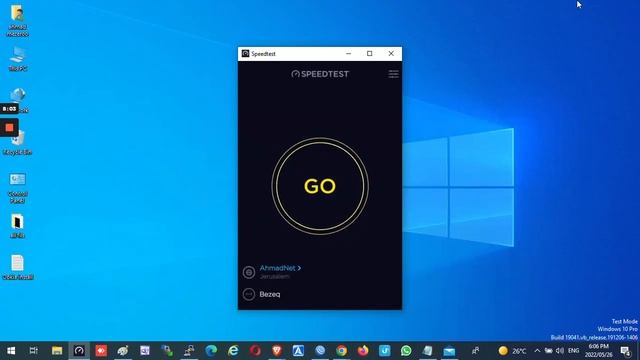The image size is (640, 360).
Task: Open the blue letter A app in taskbar
Action: click(298, 351)
